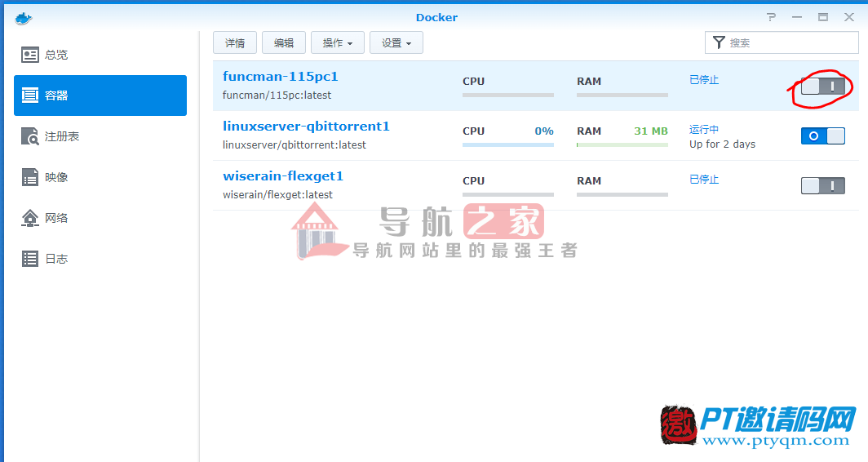Image resolution: width=868 pixels, height=462 pixels.
Task: Click the 0% CPU value
Action: [544, 131]
